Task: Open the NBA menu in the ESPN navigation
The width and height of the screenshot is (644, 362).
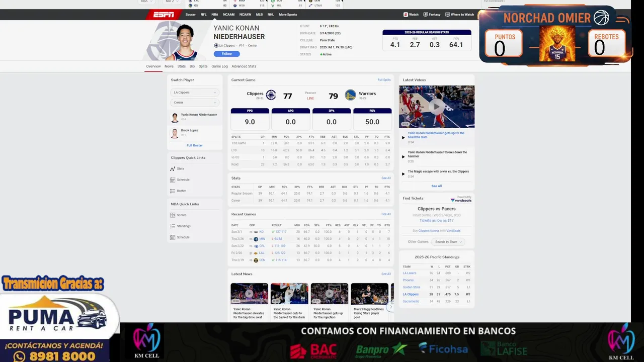Action: tap(215, 15)
